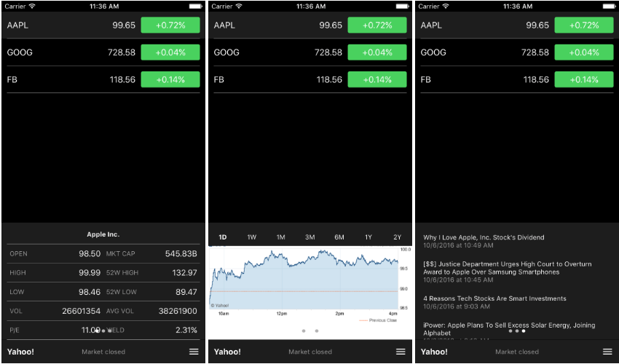This screenshot has height=364, width=619.
Task: Select FB ticker on the stats screen
Action: coord(12,79)
